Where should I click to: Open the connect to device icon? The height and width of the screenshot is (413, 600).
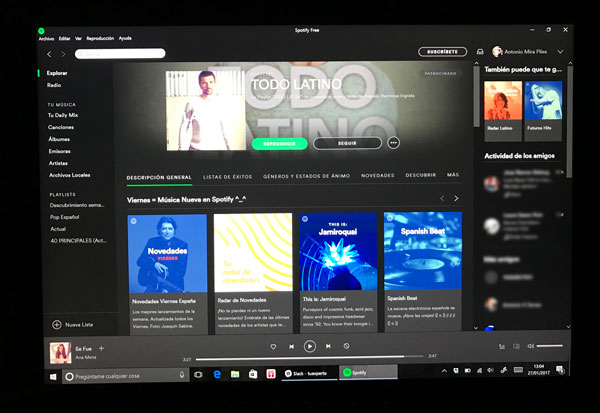(x=516, y=346)
